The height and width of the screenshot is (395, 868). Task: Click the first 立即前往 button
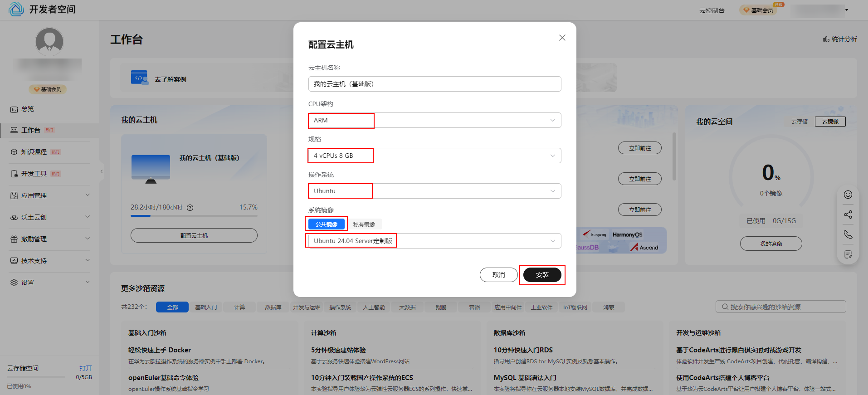pos(640,148)
